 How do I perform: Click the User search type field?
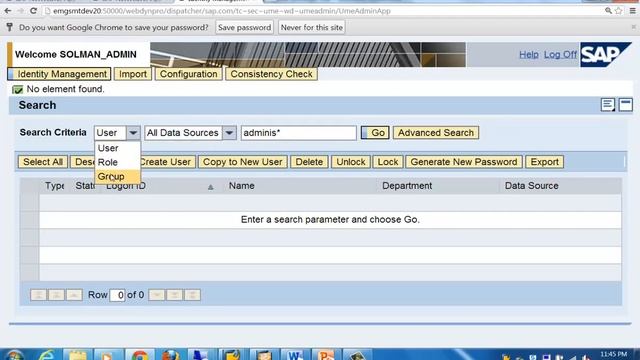[110, 133]
